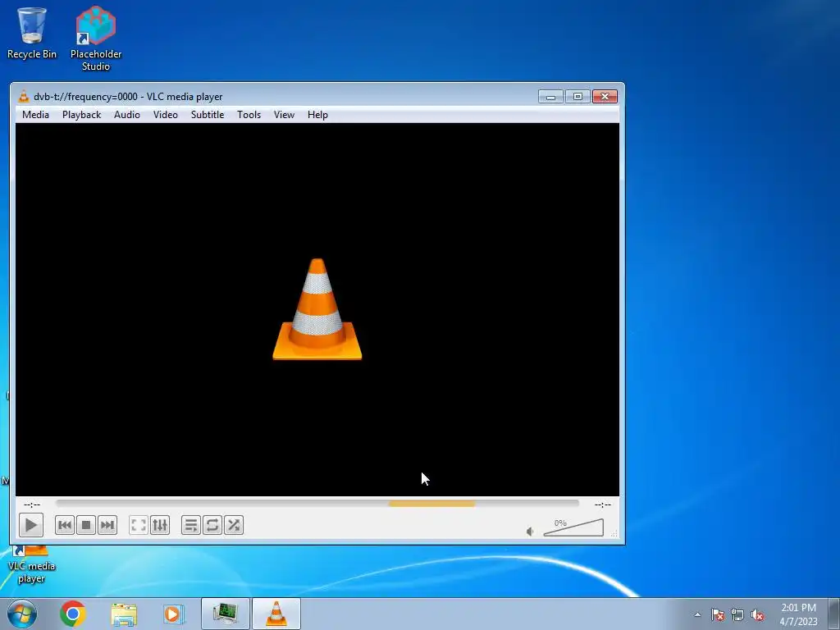Viewport: 840px width, 630px height.
Task: Toggle loop repeat mode
Action: pyautogui.click(x=212, y=525)
